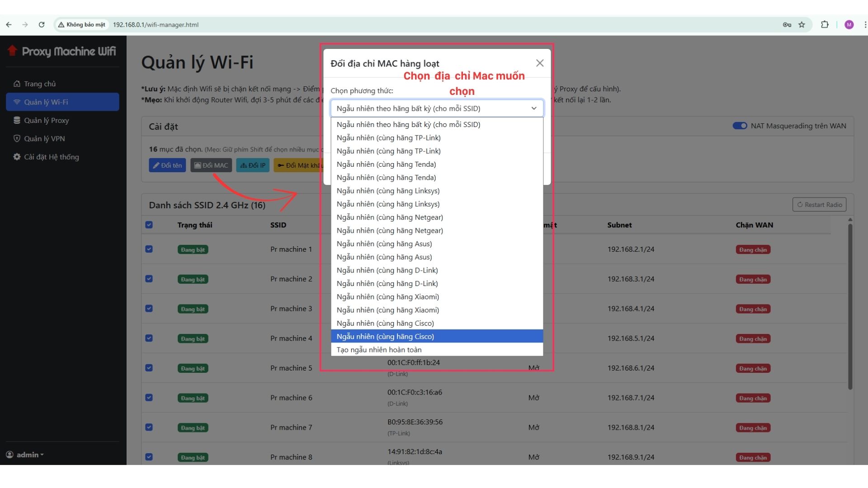Select highlighted 'Ngẫu nhiên (cùng hãng Cisco)' option
This screenshot has height=488, width=868.
[437, 337]
